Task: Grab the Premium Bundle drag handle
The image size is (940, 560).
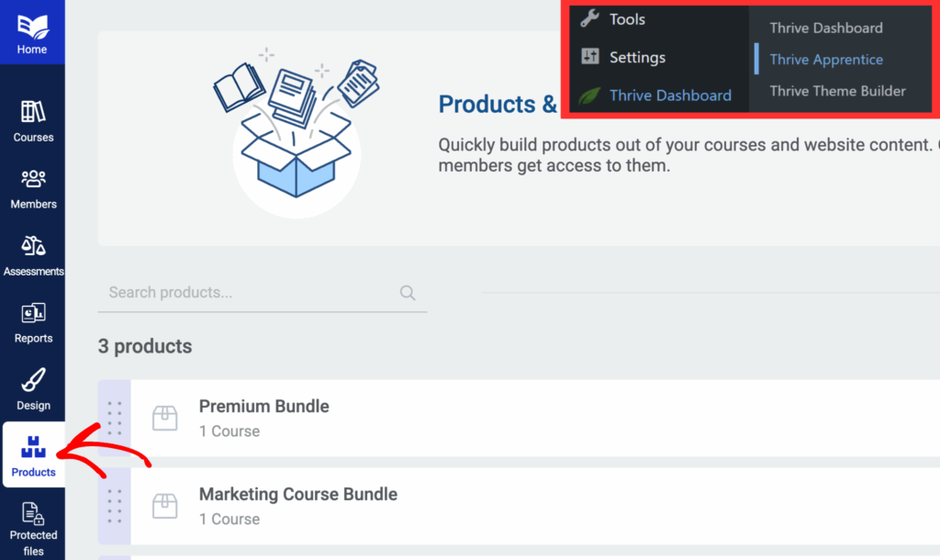Action: [x=115, y=418]
